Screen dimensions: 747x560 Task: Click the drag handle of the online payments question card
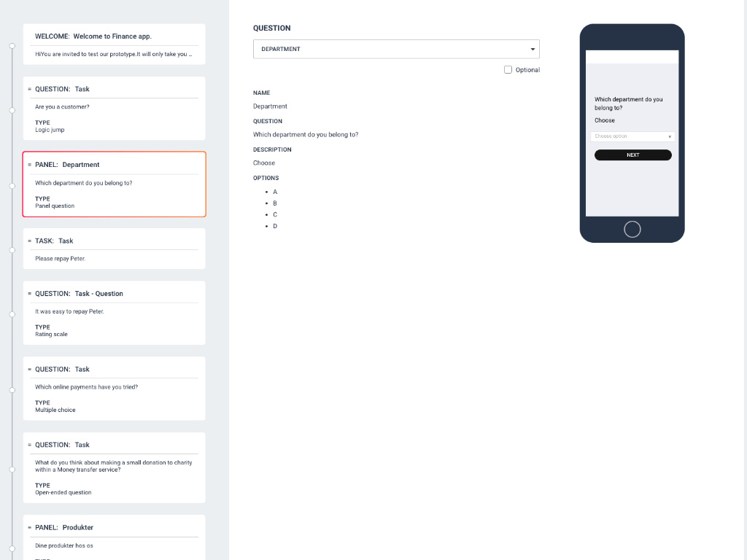tap(29, 370)
